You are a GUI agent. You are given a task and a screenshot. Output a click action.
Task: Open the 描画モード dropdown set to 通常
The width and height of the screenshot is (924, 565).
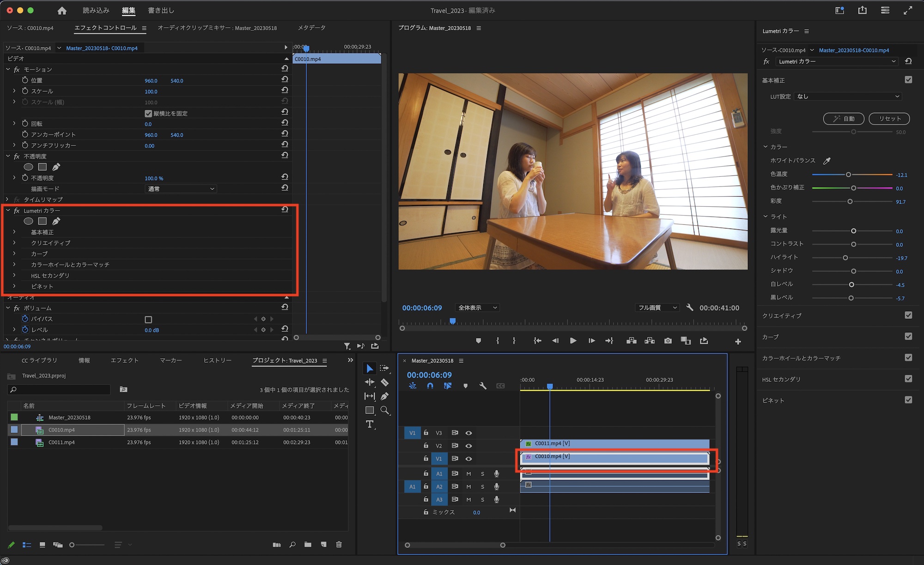(x=181, y=189)
